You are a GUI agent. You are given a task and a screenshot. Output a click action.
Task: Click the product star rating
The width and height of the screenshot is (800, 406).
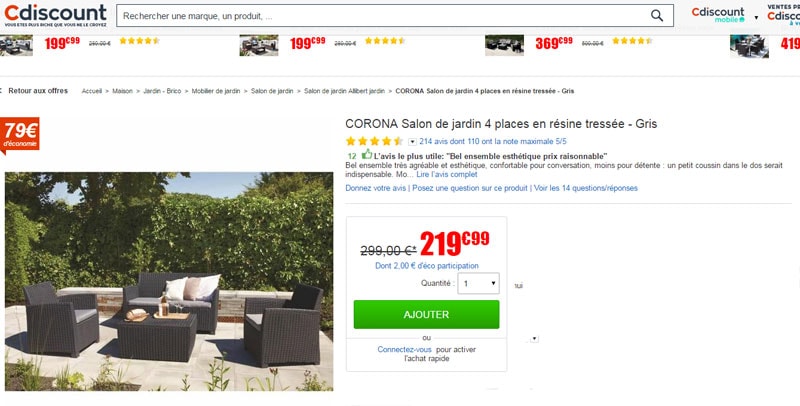click(x=374, y=141)
